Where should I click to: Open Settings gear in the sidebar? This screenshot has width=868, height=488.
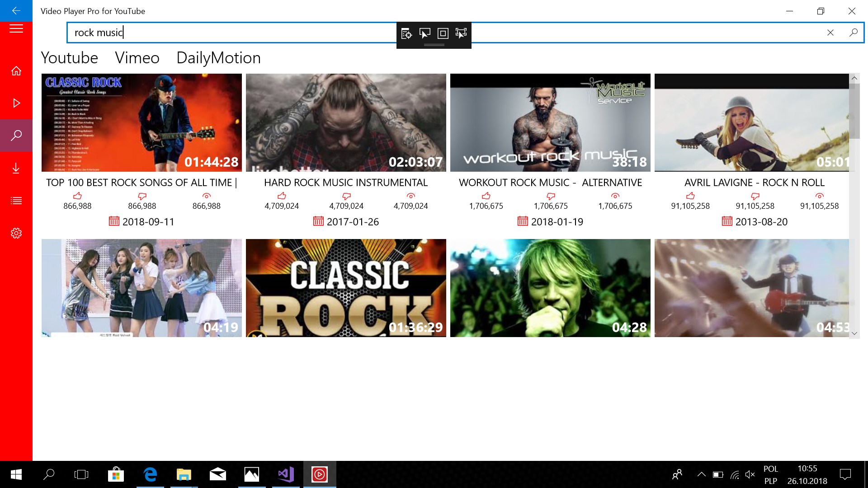point(16,233)
